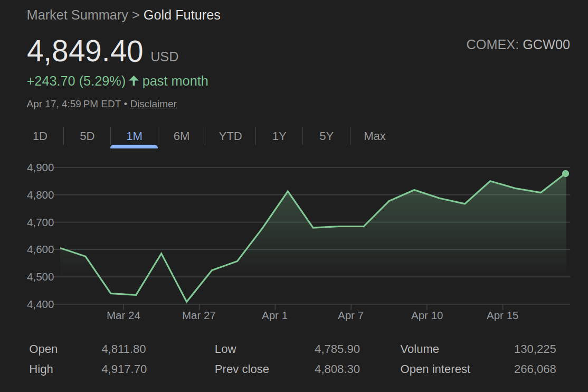The image size is (588, 392).
Task: Switch to the 1Y time range
Action: (279, 136)
